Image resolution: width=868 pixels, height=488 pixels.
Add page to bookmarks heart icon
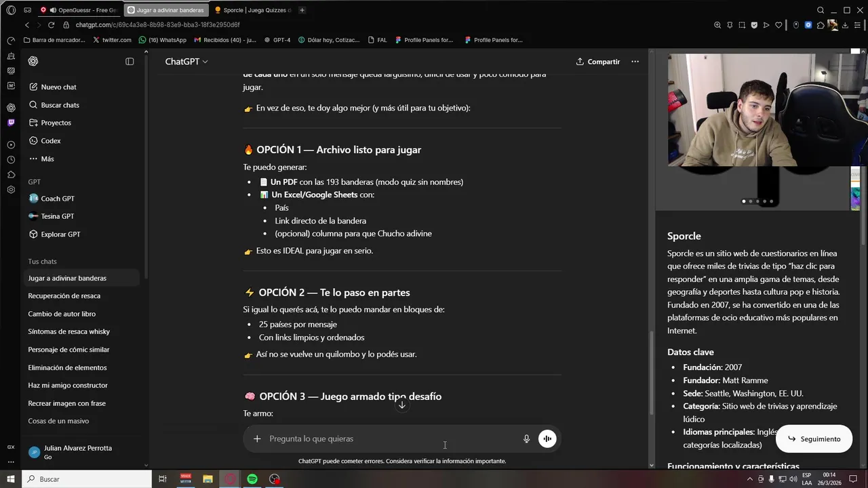tap(778, 25)
